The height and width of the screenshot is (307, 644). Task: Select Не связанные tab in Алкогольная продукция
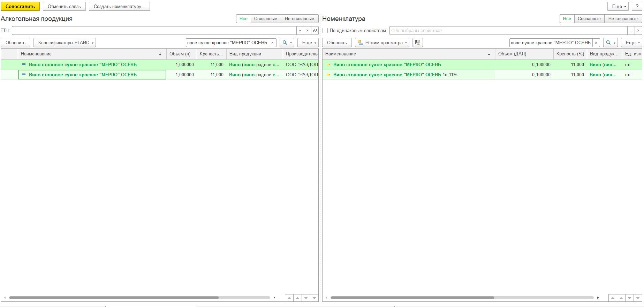coord(299,19)
